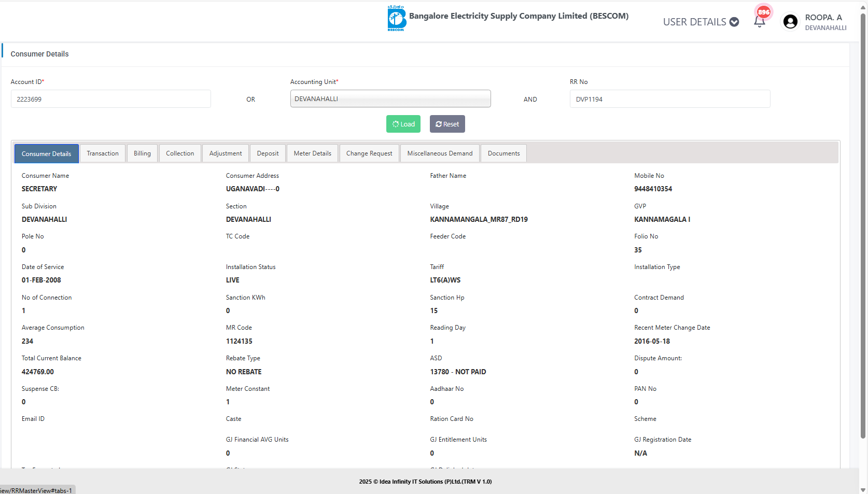Switch to the Adjustment tab

[x=226, y=153]
